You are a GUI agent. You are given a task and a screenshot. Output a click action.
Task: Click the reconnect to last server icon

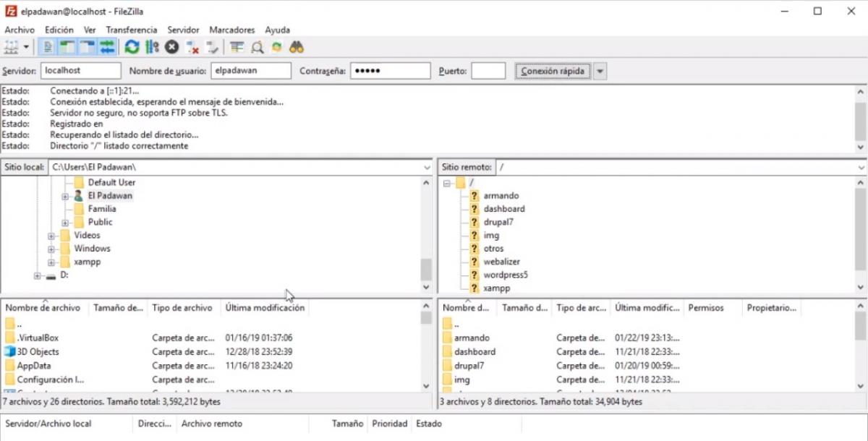[212, 48]
